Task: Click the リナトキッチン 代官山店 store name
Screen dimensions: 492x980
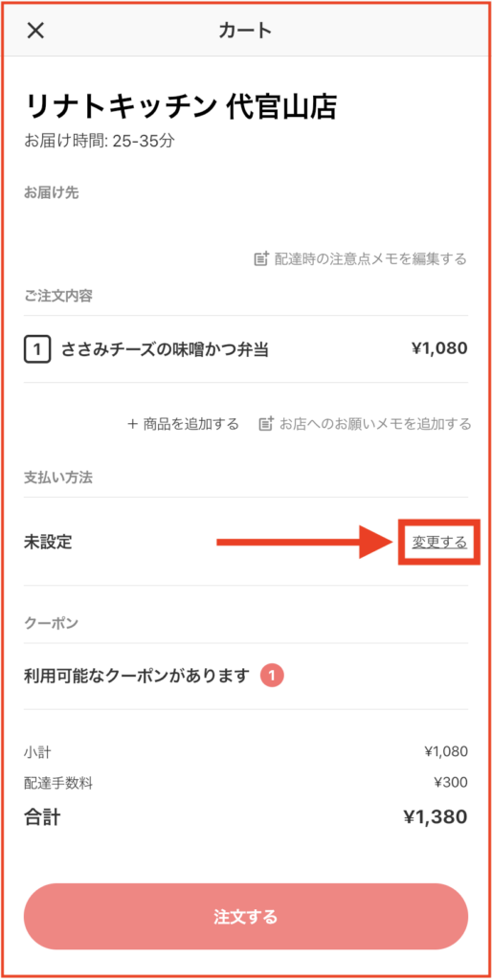Action: point(182,107)
